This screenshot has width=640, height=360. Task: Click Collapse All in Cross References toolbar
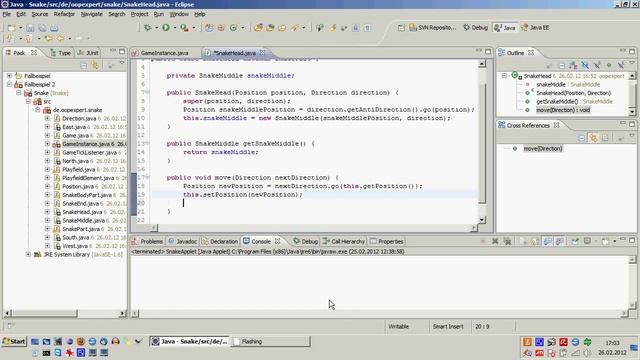[x=581, y=138]
